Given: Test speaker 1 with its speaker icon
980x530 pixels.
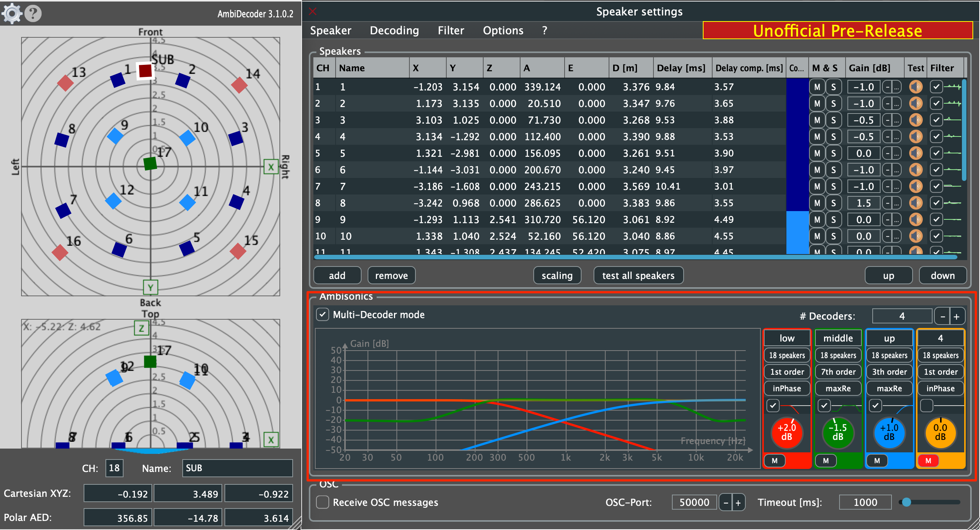Looking at the screenshot, I should (x=916, y=87).
